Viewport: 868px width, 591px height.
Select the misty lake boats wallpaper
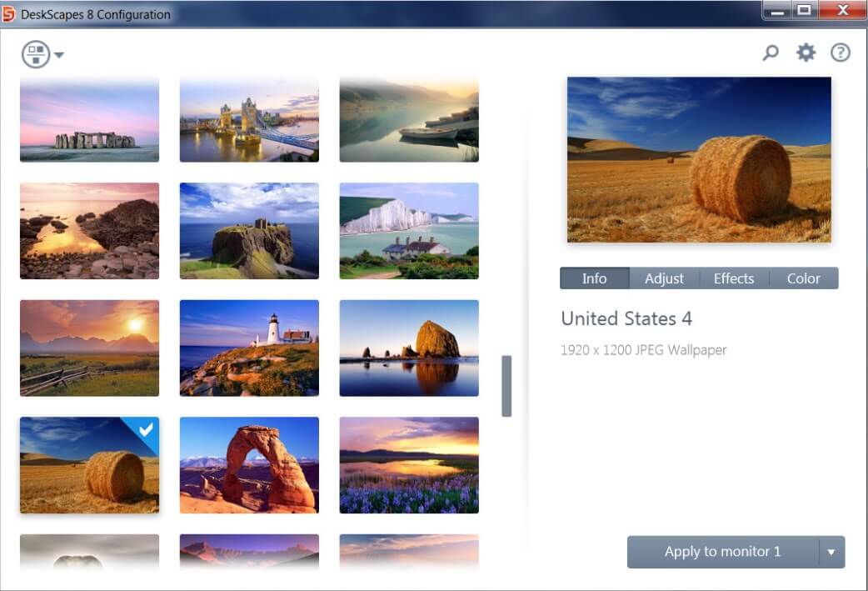point(409,120)
